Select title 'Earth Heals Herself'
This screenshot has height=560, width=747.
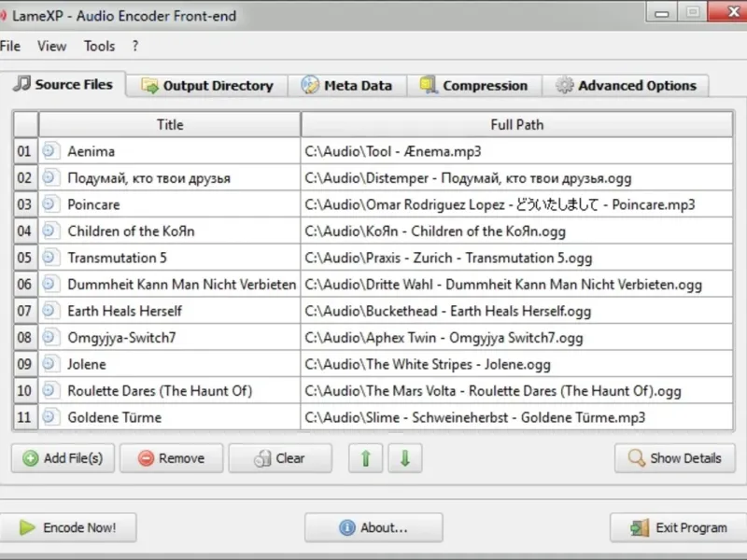(125, 311)
